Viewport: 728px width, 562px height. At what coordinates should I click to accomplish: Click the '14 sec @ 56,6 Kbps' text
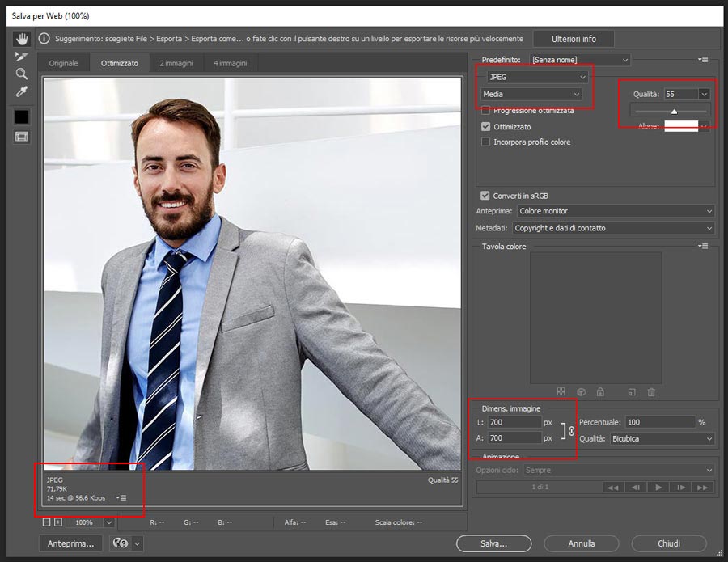[76, 497]
